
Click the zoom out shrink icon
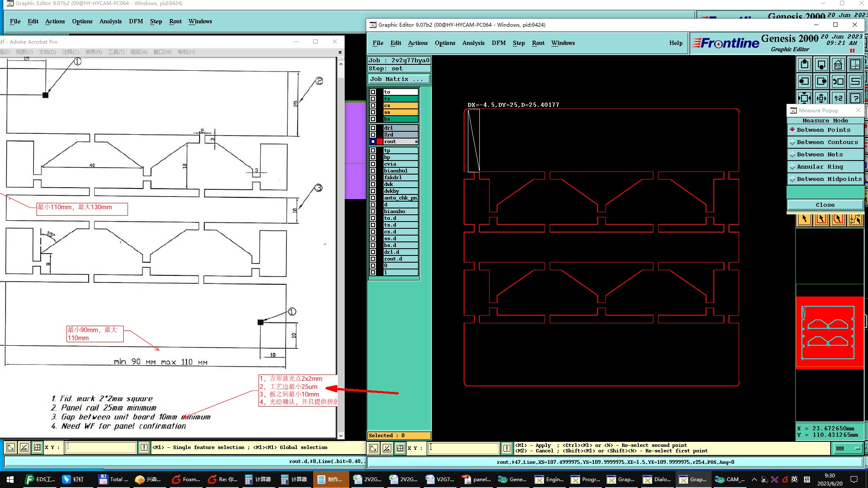[821, 98]
